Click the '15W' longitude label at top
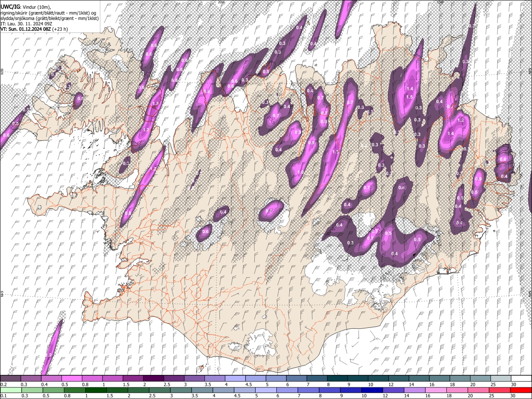The height and width of the screenshot is (399, 532). pos(441,2)
